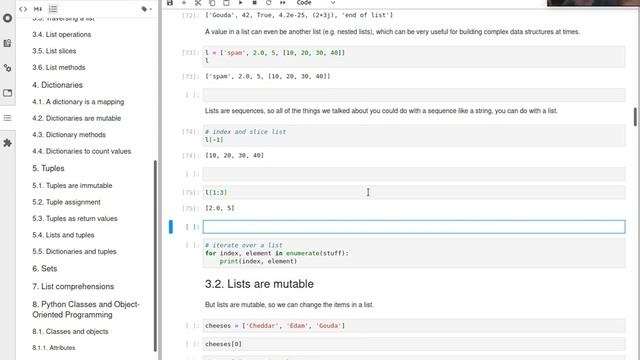Open 8. Python Classes and Object-Oriented Programming
The height and width of the screenshot is (360, 640).
coord(86,309)
